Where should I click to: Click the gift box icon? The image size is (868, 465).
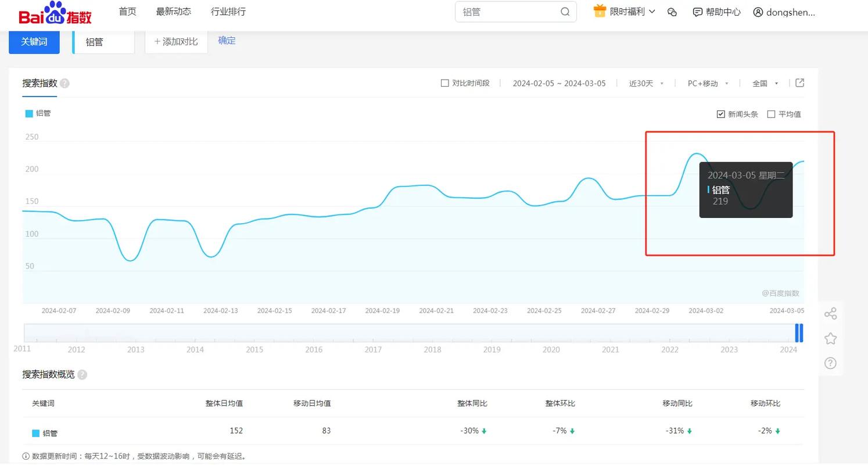pyautogui.click(x=600, y=11)
